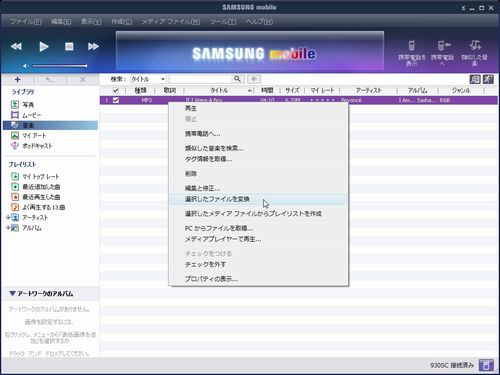Click the rewind playback button

pos(16,46)
